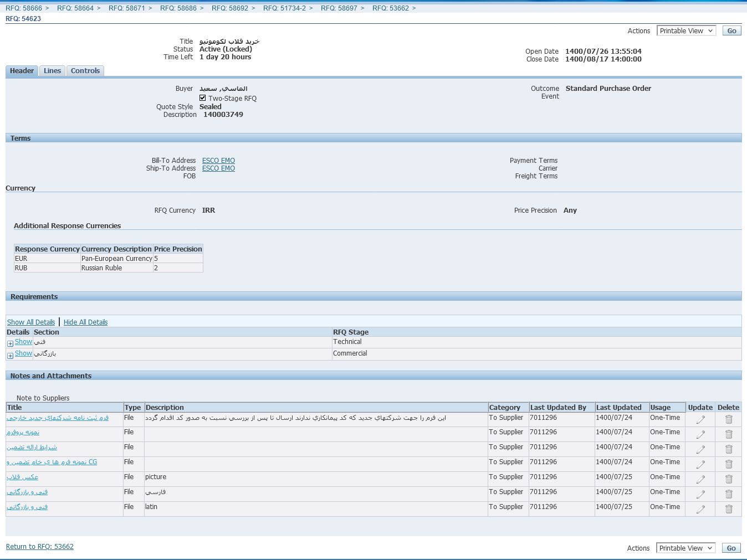The height and width of the screenshot is (560, 747).
Task: Switch to the Controls tab
Action: (x=85, y=71)
